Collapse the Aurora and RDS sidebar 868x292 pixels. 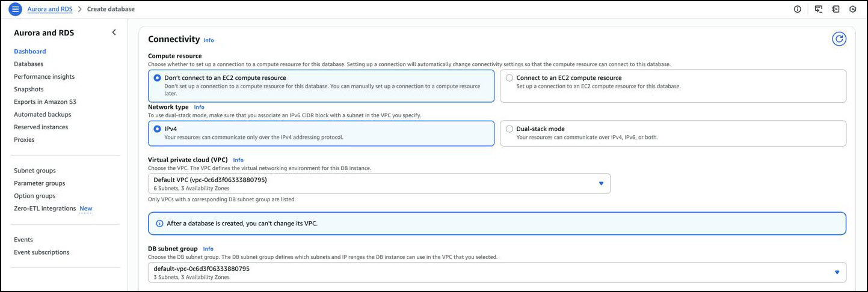(114, 32)
